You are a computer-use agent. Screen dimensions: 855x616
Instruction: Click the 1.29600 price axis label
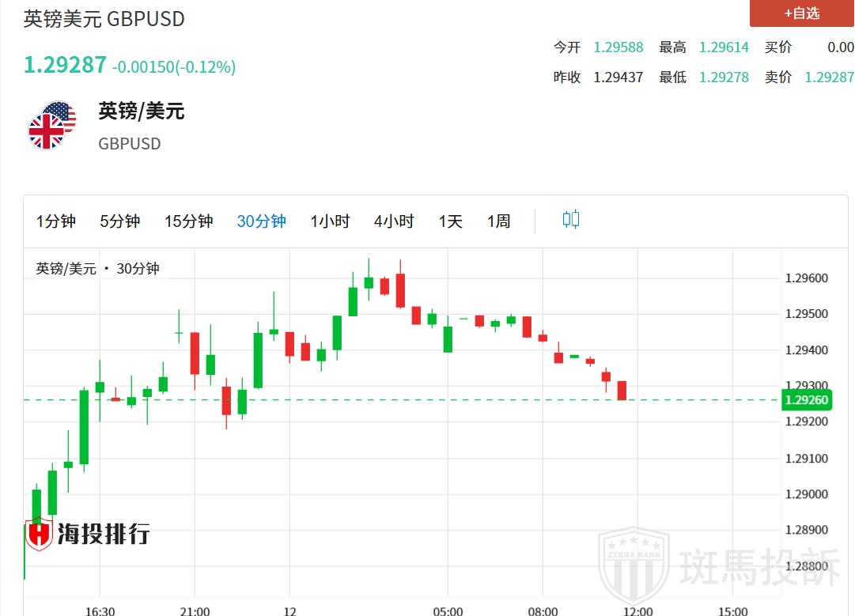[807, 278]
